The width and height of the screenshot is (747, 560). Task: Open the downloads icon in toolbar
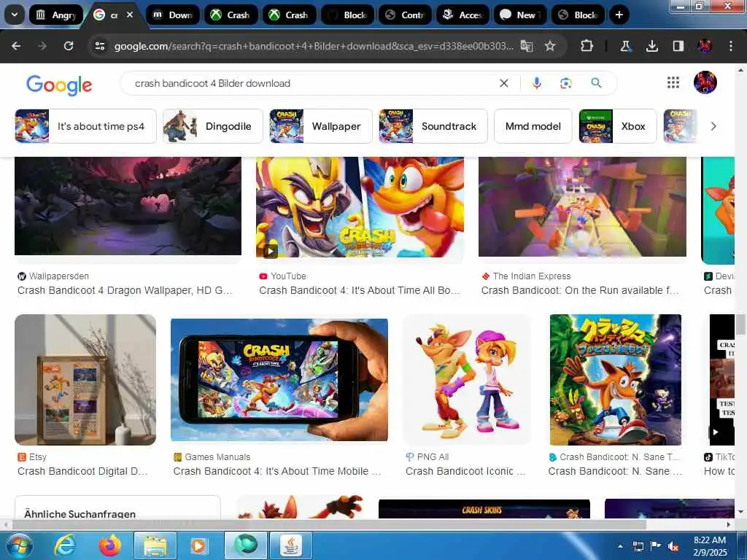click(651, 46)
